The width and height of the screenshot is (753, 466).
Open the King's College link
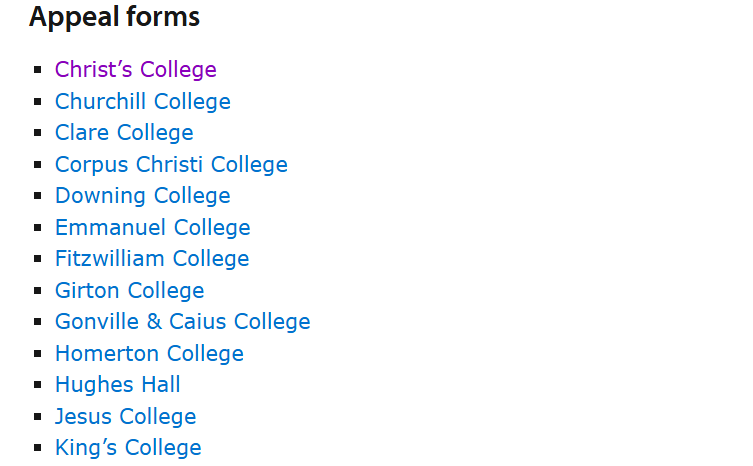(x=128, y=448)
